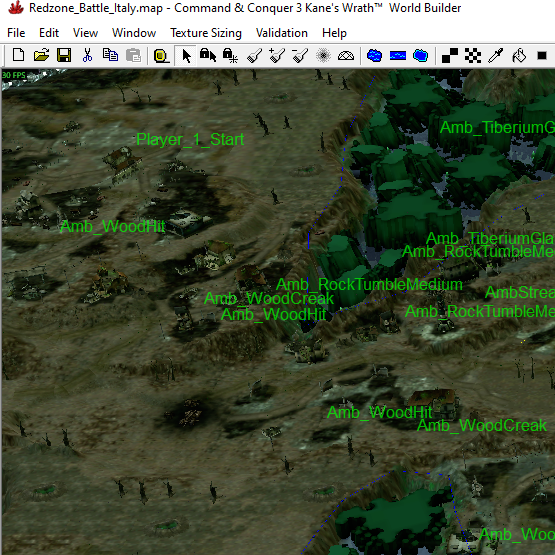Select the brush with minus sign tool

[300, 56]
